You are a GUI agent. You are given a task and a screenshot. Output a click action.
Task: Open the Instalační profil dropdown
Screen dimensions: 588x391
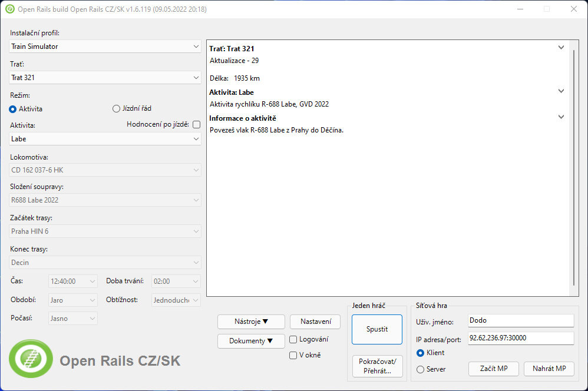pos(105,47)
